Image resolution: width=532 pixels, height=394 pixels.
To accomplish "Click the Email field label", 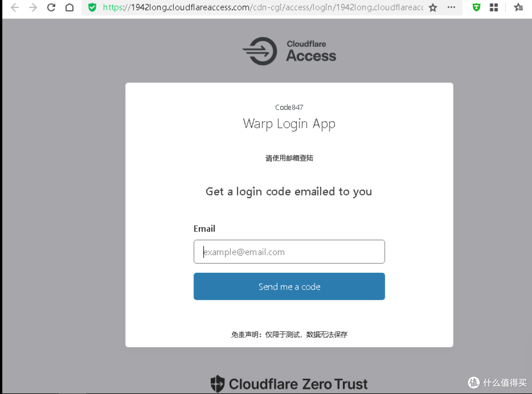I will click(x=204, y=229).
